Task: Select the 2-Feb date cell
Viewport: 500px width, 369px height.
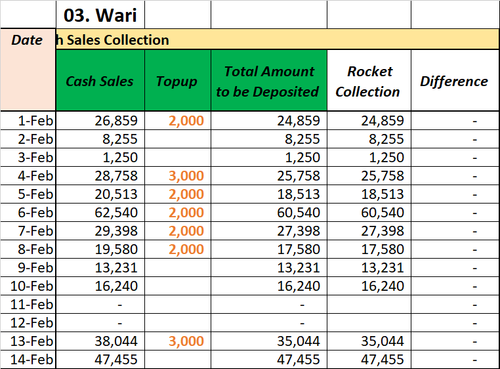Action: coord(28,139)
